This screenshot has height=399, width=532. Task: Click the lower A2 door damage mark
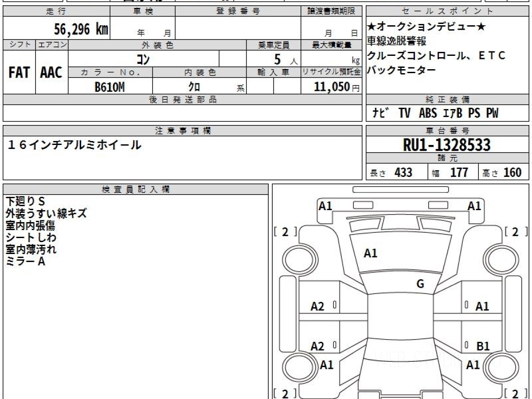317,346
